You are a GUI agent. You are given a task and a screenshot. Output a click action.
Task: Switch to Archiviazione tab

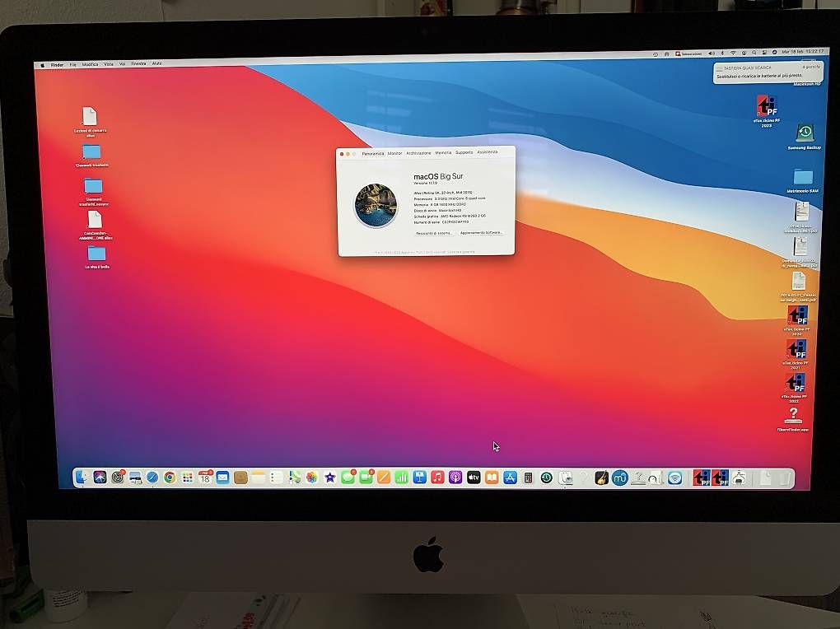(x=418, y=153)
